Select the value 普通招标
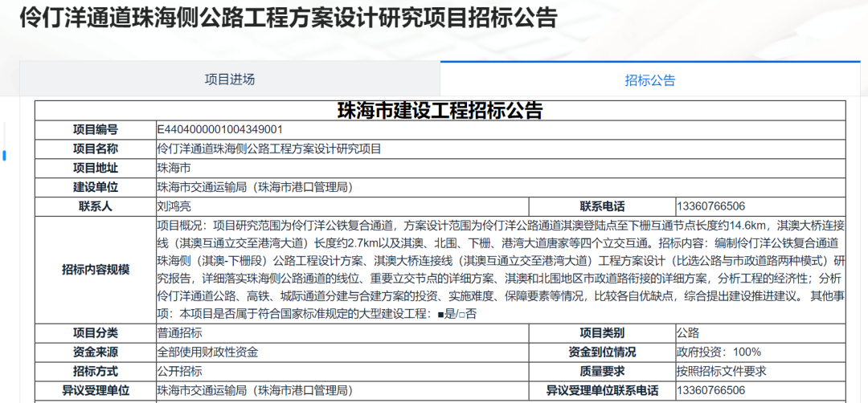The height and width of the screenshot is (403, 868). (180, 333)
